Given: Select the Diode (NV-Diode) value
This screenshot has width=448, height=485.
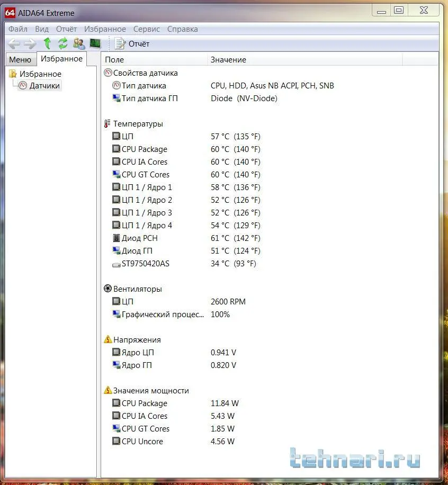Looking at the screenshot, I should [x=244, y=98].
